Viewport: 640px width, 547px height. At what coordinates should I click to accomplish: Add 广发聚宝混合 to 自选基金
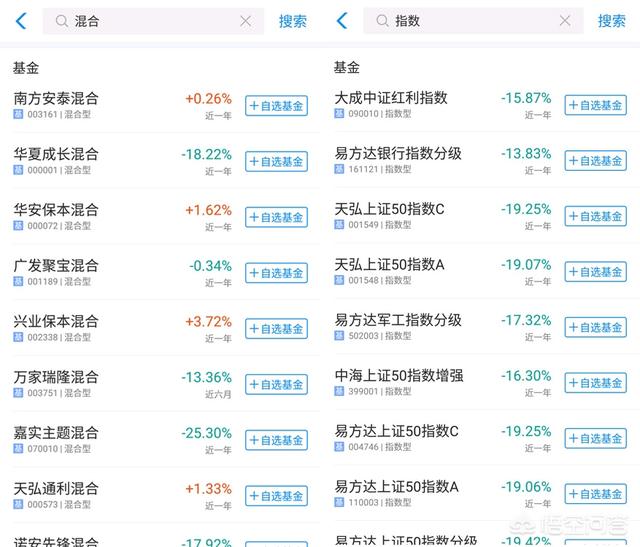pos(276,273)
